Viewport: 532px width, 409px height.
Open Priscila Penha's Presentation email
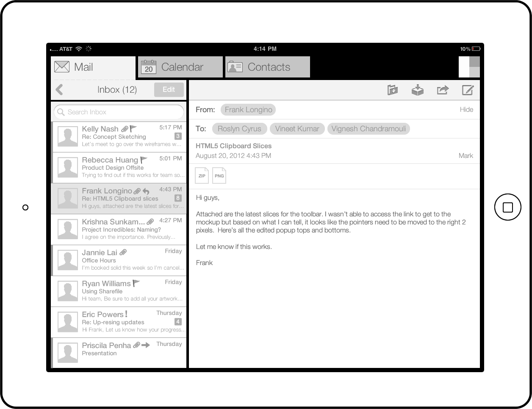[119, 353]
